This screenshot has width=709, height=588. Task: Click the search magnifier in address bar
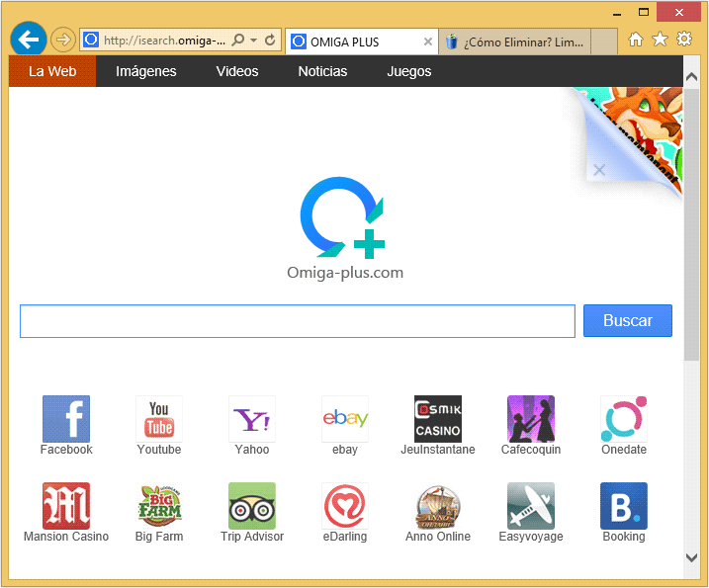coord(238,41)
